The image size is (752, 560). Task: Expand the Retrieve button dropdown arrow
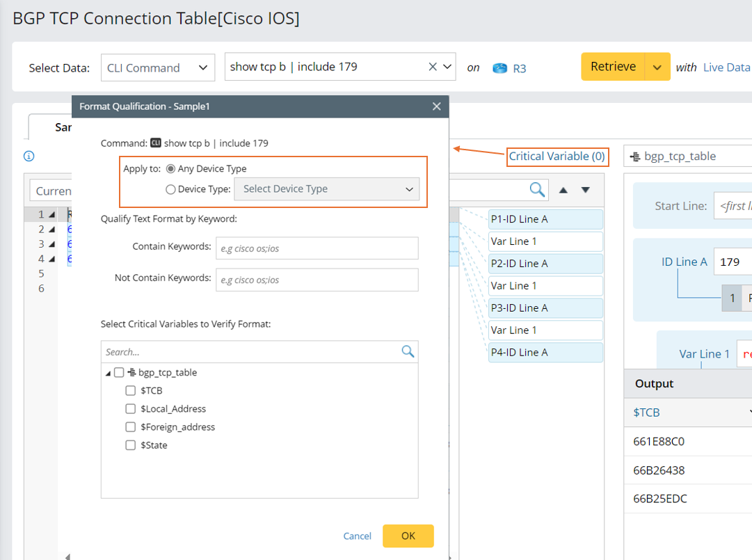coord(657,67)
